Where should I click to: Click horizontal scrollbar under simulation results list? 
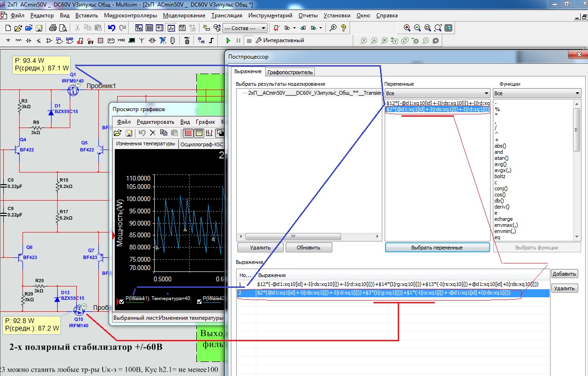[x=310, y=237]
